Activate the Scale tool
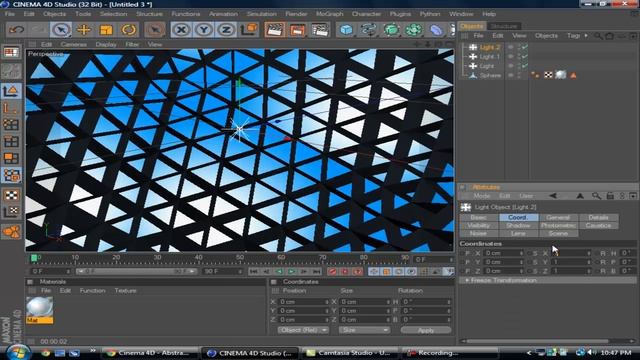Screen dimensions: 640x360 pyautogui.click(x=106, y=30)
